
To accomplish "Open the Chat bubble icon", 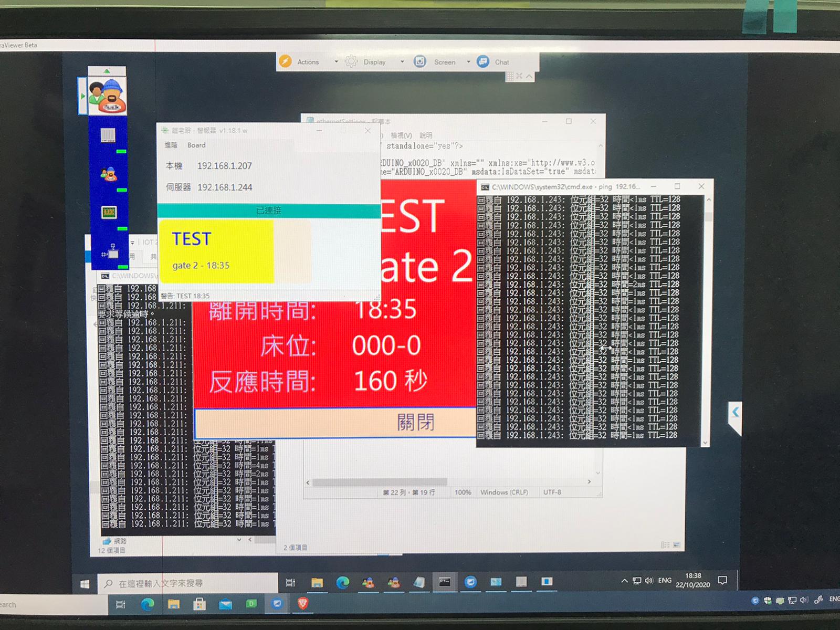I will 483,61.
